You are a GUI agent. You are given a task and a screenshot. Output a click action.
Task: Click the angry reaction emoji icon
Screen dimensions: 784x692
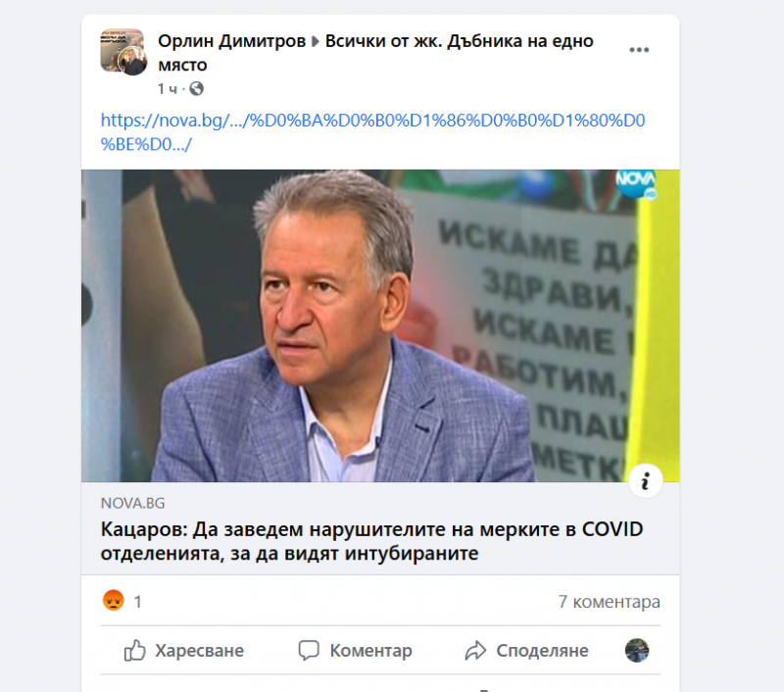(114, 601)
